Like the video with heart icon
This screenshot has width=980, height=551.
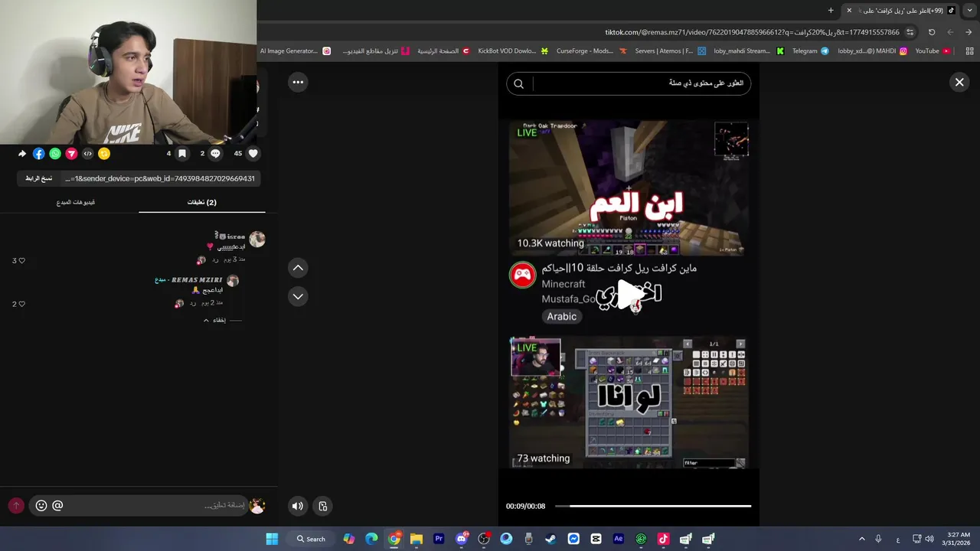point(253,154)
